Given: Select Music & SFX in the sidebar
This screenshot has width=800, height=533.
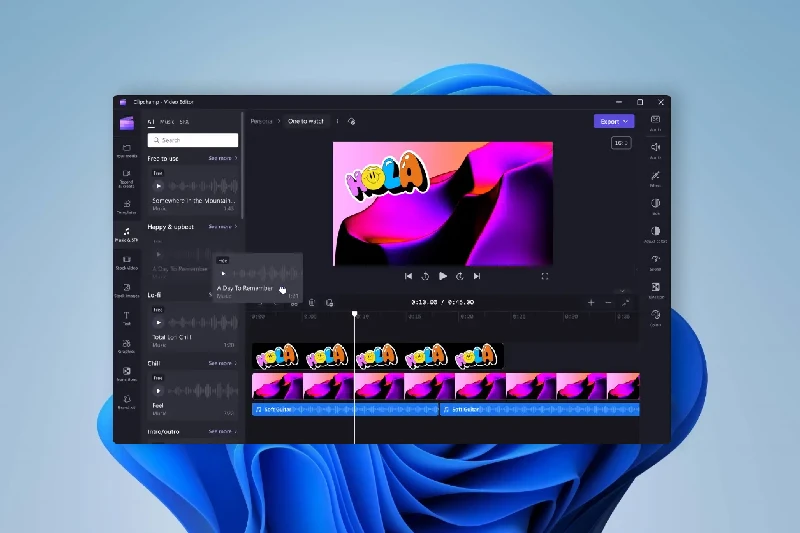Looking at the screenshot, I should (127, 235).
